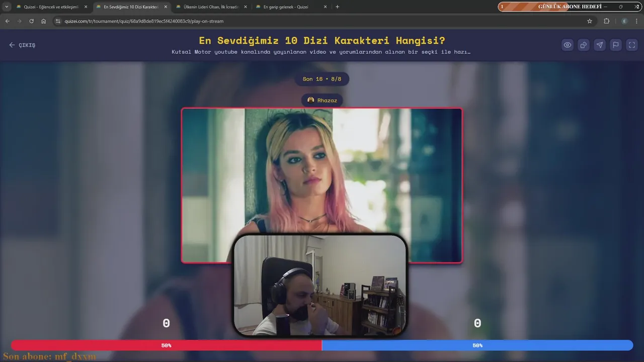Screen dimensions: 644x362
Task: Click the browser home icon
Action: 44,21
